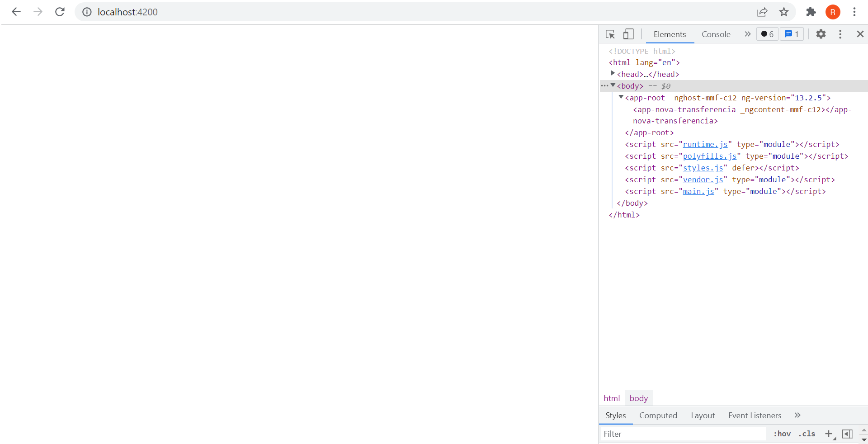The width and height of the screenshot is (868, 444).
Task: Show more styles pane tabs chevron
Action: pos(797,415)
